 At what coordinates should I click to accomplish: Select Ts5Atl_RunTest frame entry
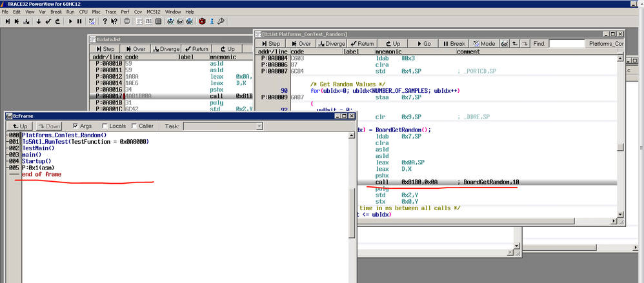[x=85, y=142]
